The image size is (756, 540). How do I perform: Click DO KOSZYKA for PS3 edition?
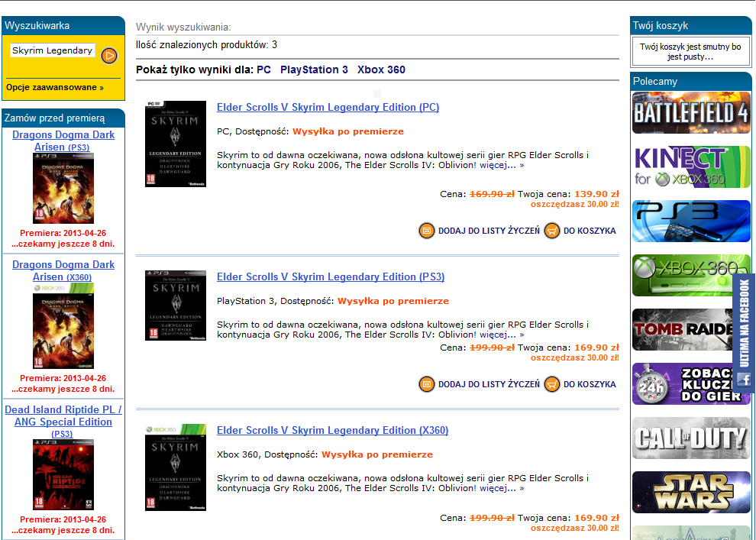[590, 384]
